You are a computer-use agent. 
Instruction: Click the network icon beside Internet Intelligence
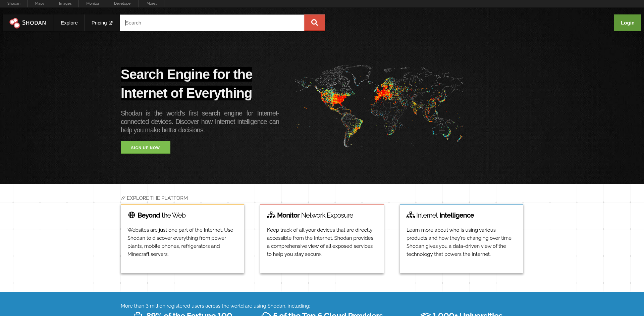coord(411,215)
